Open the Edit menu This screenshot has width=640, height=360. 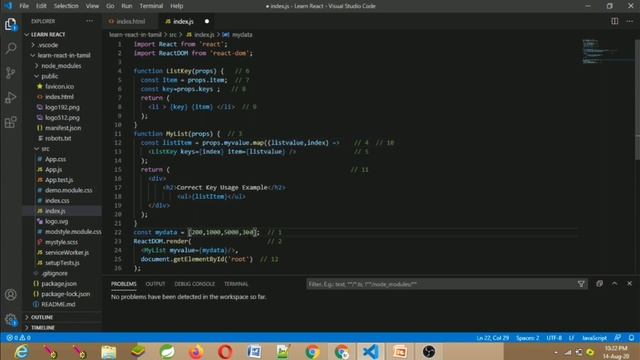41,6
